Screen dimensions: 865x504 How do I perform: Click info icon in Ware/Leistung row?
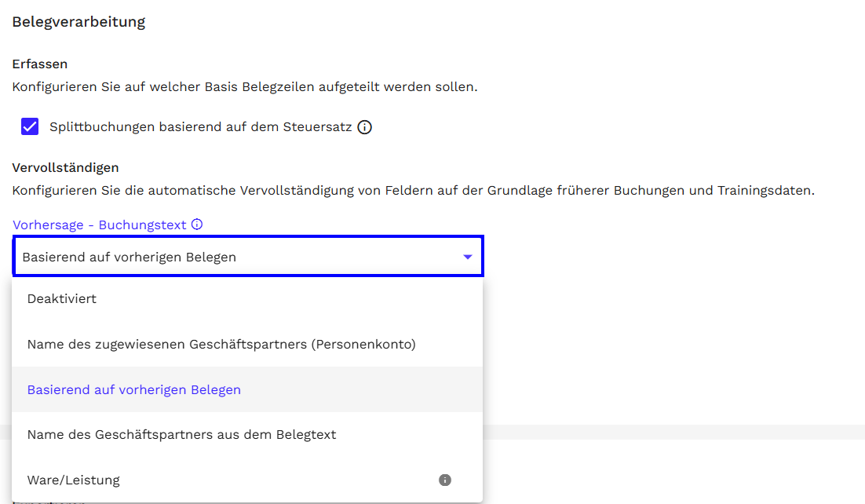[445, 480]
